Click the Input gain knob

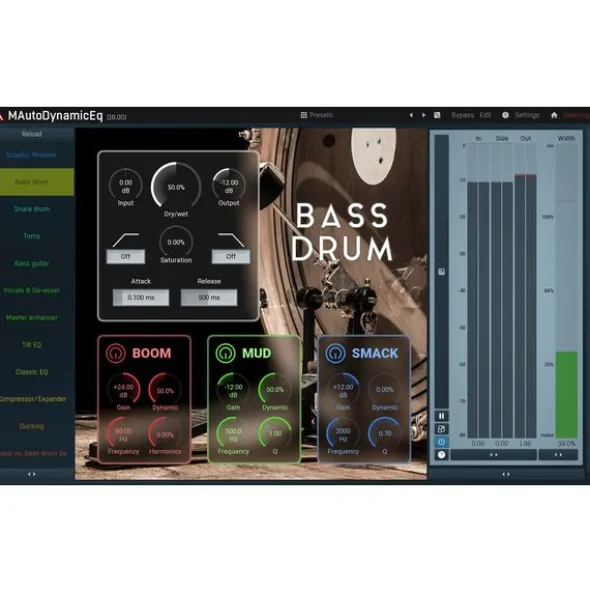point(126,186)
